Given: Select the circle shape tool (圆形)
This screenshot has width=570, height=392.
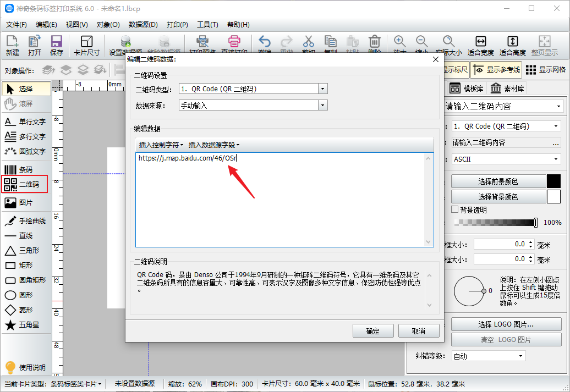Looking at the screenshot, I should (26, 295).
